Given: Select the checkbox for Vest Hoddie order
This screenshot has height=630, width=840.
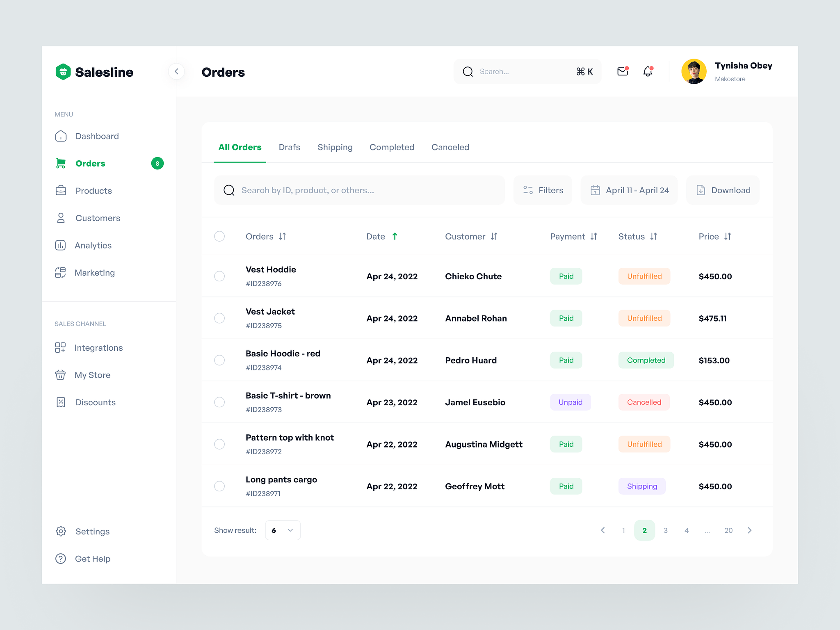Looking at the screenshot, I should [220, 276].
